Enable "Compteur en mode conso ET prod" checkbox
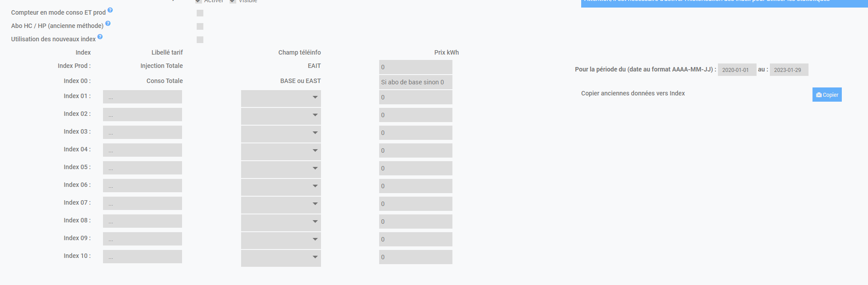 coord(200,13)
